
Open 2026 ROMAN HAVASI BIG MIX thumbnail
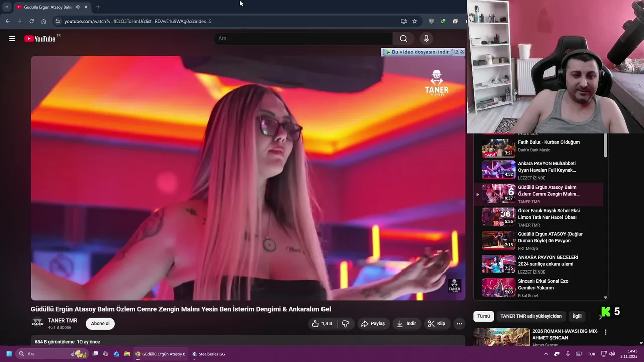coord(502,337)
